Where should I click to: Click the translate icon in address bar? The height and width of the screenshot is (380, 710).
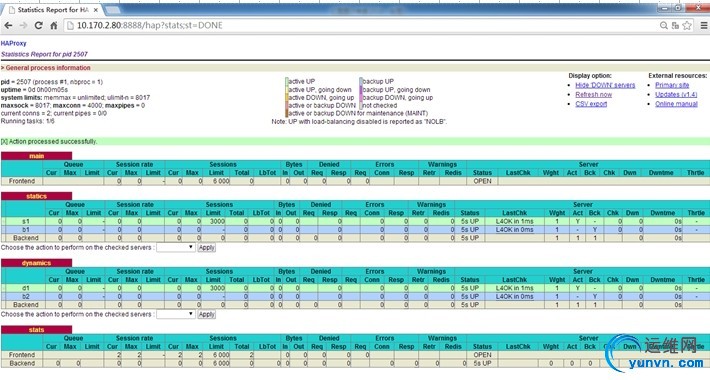pyautogui.click(x=675, y=25)
